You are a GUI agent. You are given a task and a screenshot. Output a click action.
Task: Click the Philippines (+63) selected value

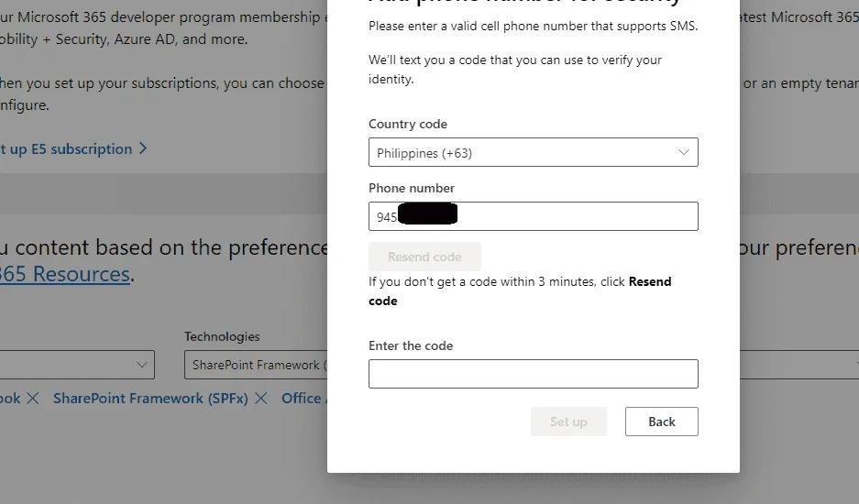tap(424, 153)
